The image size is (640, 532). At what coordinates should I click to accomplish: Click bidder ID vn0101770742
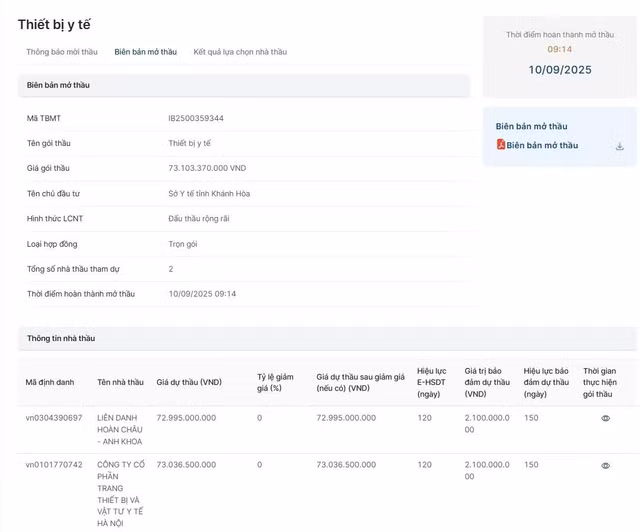[54, 465]
